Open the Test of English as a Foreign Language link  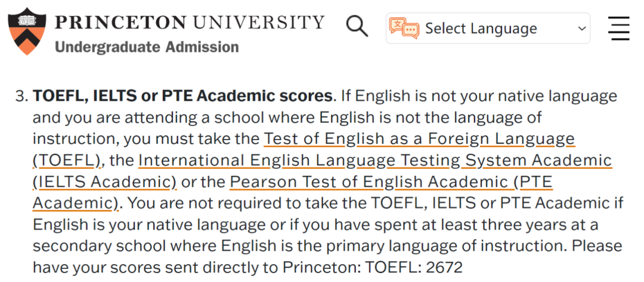tap(419, 140)
